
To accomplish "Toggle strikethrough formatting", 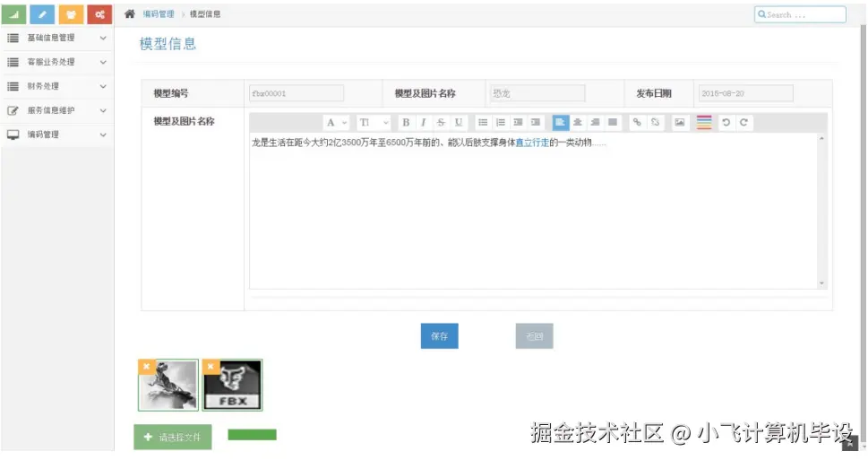I will pyautogui.click(x=441, y=123).
